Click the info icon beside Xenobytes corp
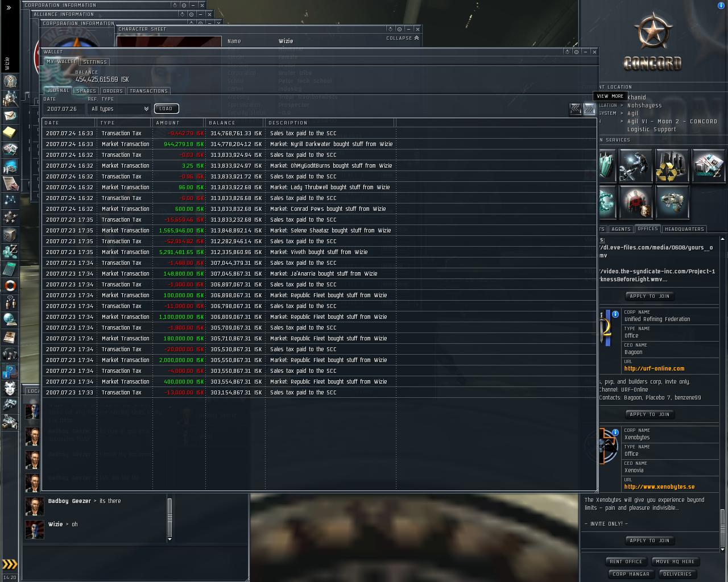Screen dimensions: 728x582 [x=615, y=433]
